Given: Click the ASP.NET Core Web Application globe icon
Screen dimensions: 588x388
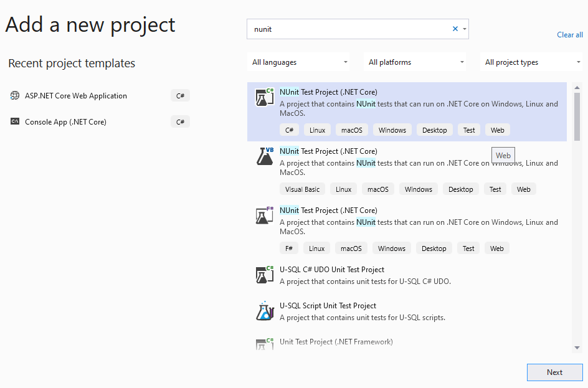Looking at the screenshot, I should (15, 96).
